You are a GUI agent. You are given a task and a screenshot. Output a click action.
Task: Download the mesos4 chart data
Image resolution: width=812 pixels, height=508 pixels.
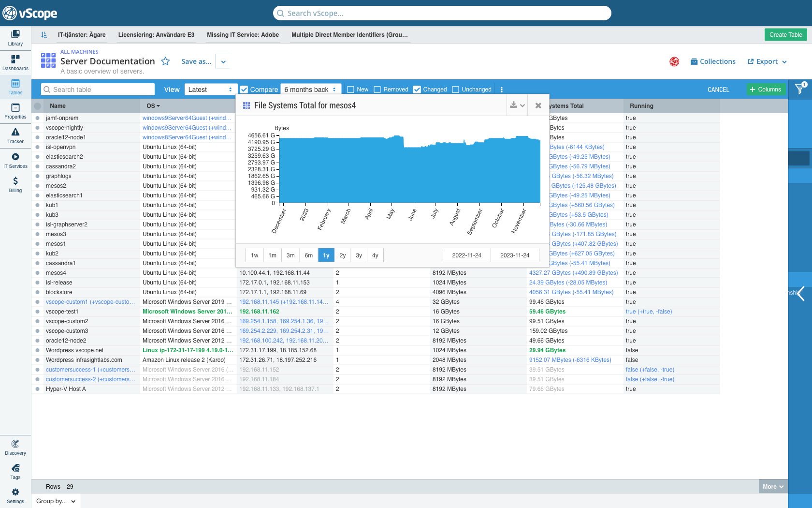point(517,105)
